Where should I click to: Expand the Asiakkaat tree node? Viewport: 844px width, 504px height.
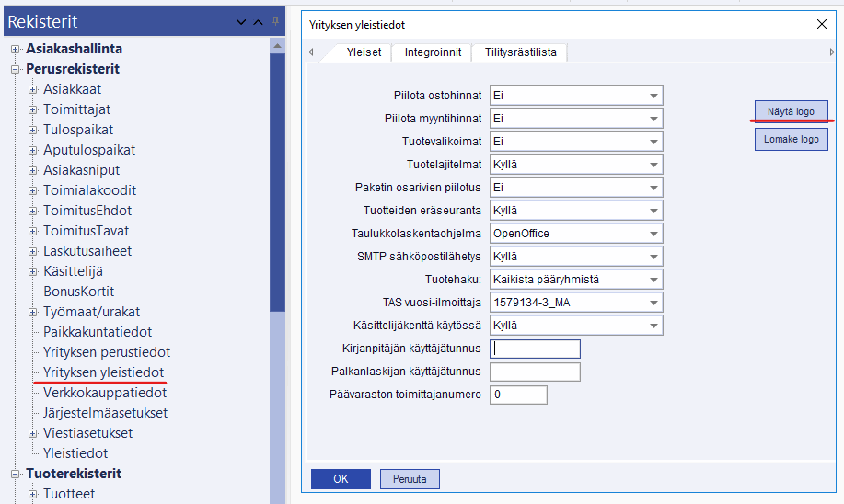pos(33,89)
